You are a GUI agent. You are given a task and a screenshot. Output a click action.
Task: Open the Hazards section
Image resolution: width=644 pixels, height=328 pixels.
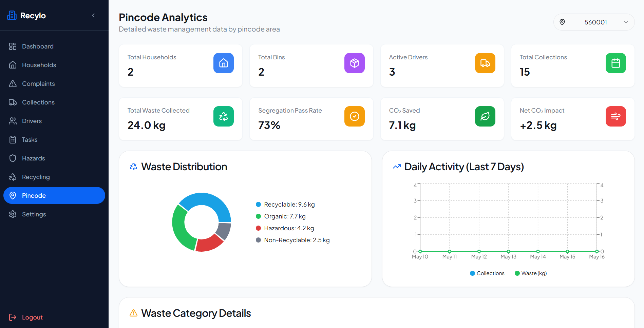click(54, 158)
